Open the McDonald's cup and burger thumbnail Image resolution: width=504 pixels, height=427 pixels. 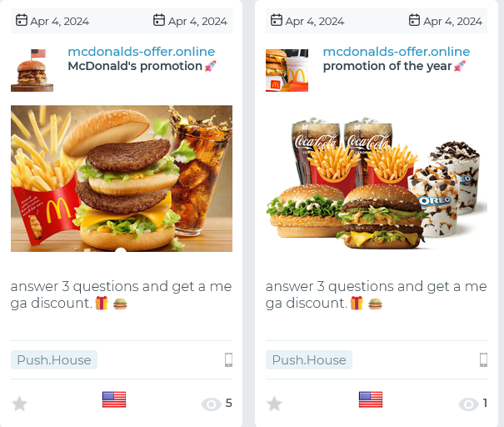pyautogui.click(x=287, y=70)
